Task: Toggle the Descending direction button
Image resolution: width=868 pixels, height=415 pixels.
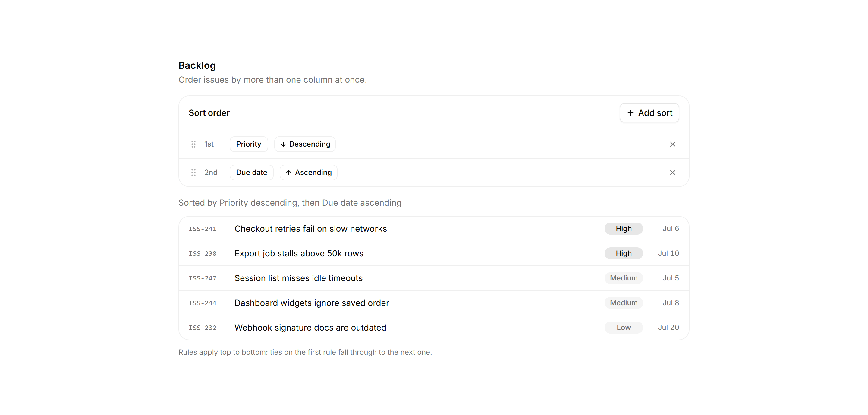Action: pos(305,144)
